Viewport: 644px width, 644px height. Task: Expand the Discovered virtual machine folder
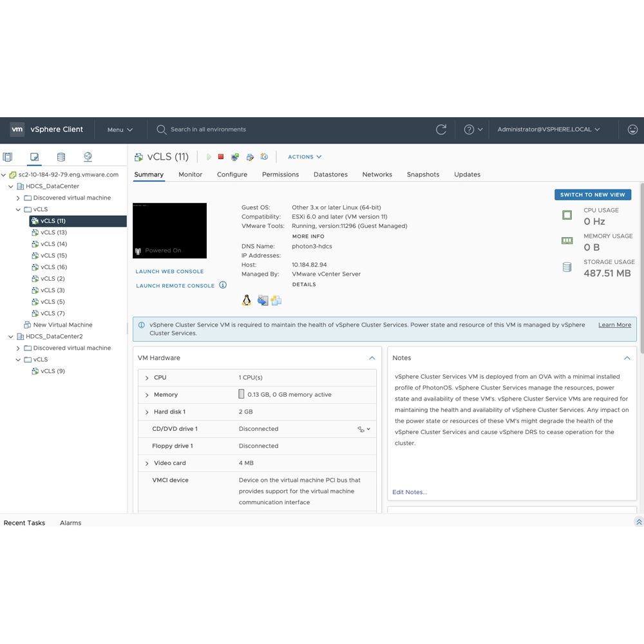[18, 198]
